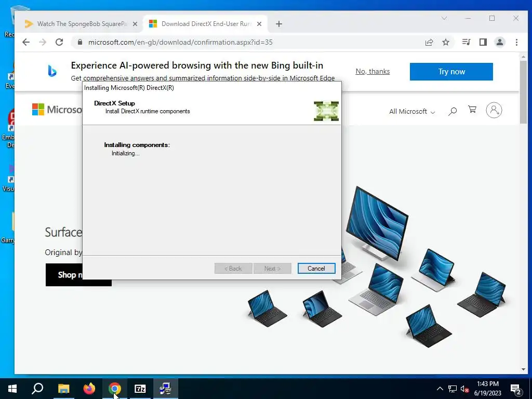Image resolution: width=532 pixels, height=399 pixels.
Task: Show hidden system tray icons
Action: point(440,389)
